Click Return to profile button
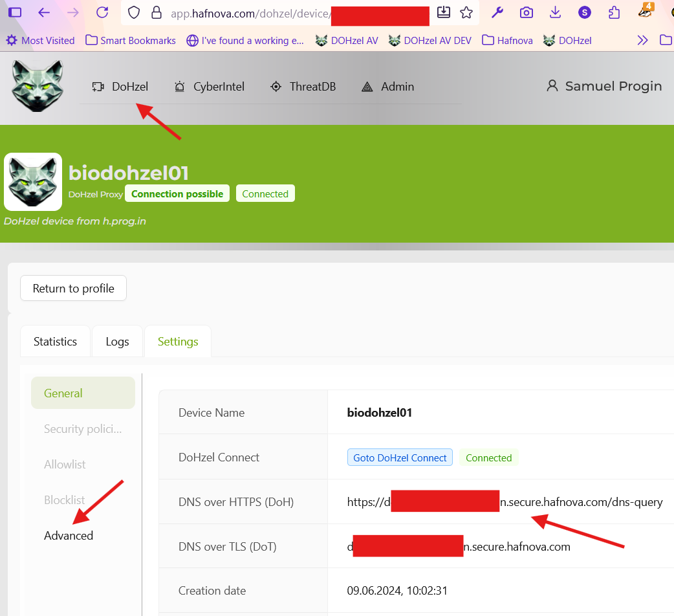 tap(74, 289)
